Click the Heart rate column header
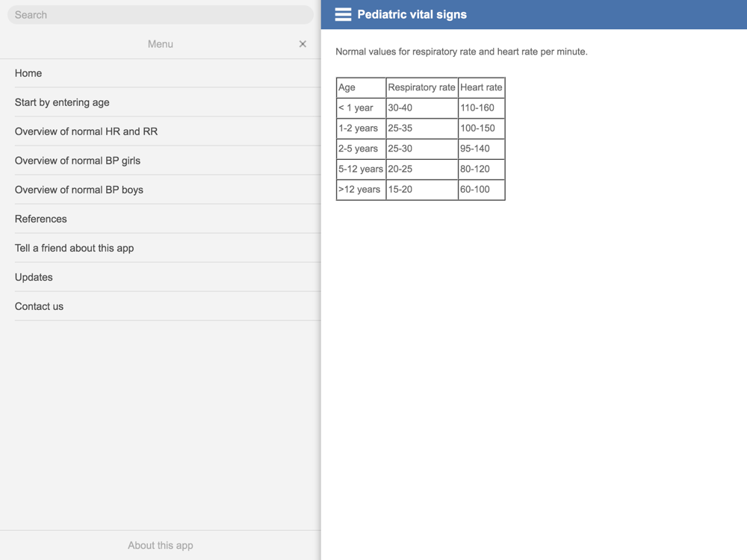 click(481, 87)
